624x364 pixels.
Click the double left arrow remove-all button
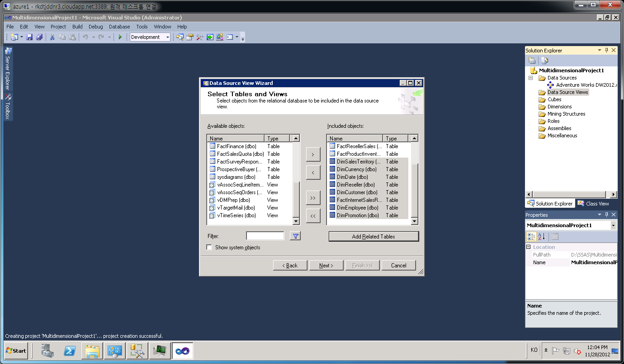click(x=313, y=216)
